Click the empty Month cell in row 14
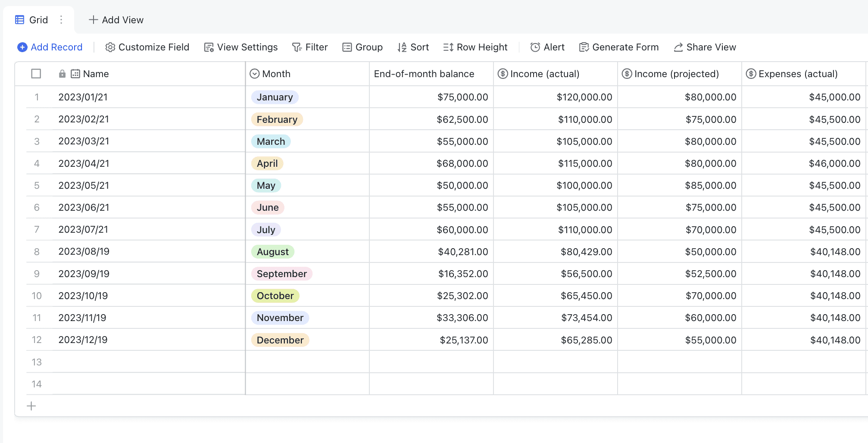Image resolution: width=868 pixels, height=443 pixels. 308,384
